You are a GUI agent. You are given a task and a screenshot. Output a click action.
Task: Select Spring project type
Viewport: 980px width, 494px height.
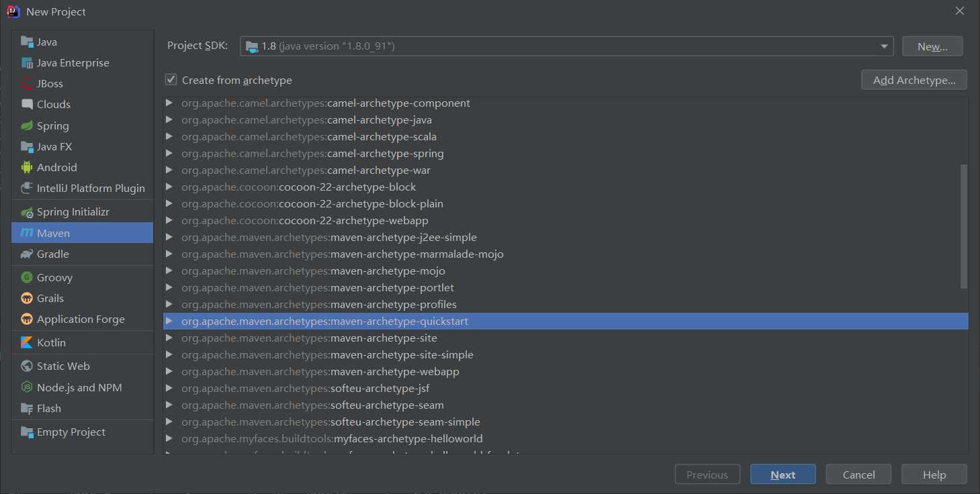coord(83,126)
